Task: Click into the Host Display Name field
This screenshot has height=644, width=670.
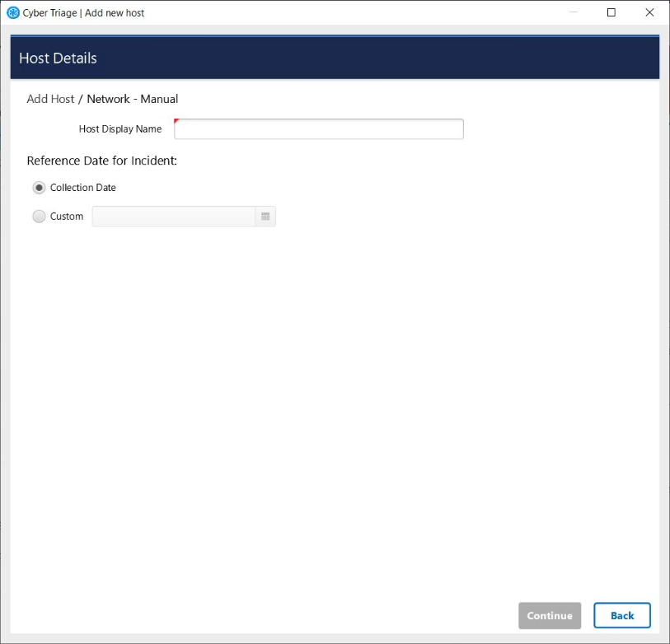Action: 318,129
